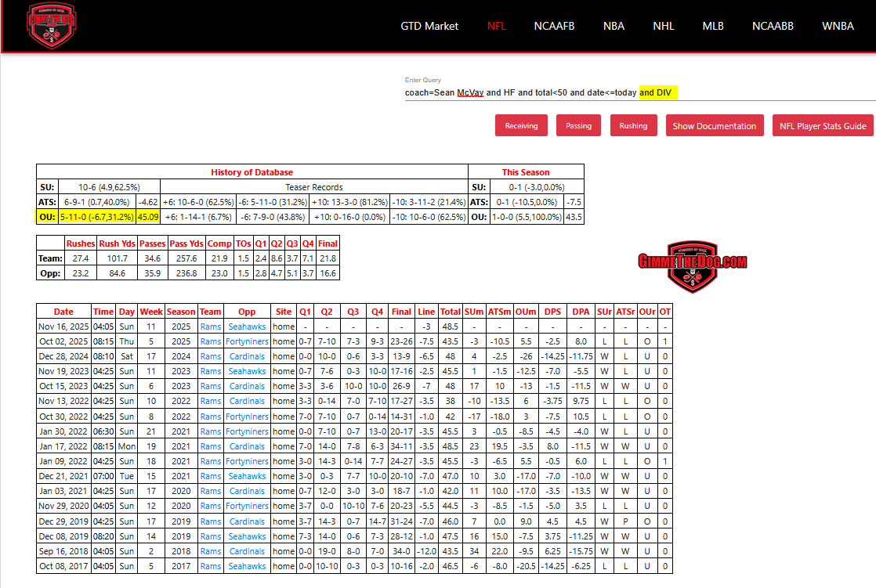Click the Line column header
Image resolution: width=876 pixels, height=588 pixels.
(426, 312)
